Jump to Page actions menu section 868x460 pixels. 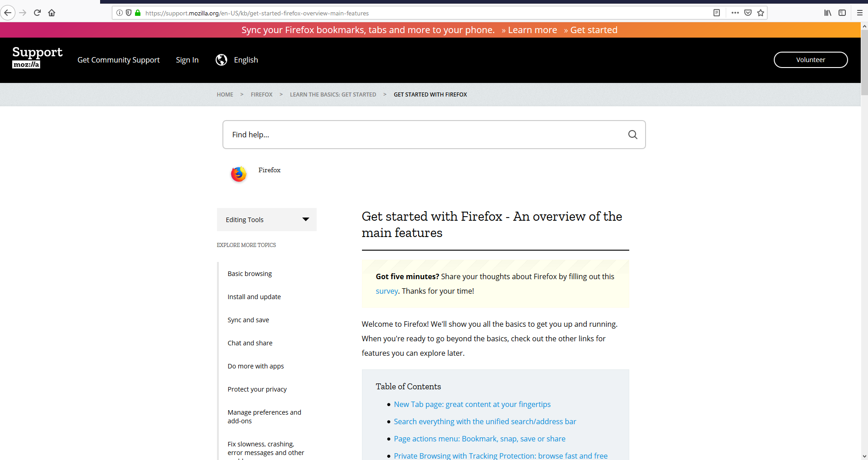coord(479,439)
